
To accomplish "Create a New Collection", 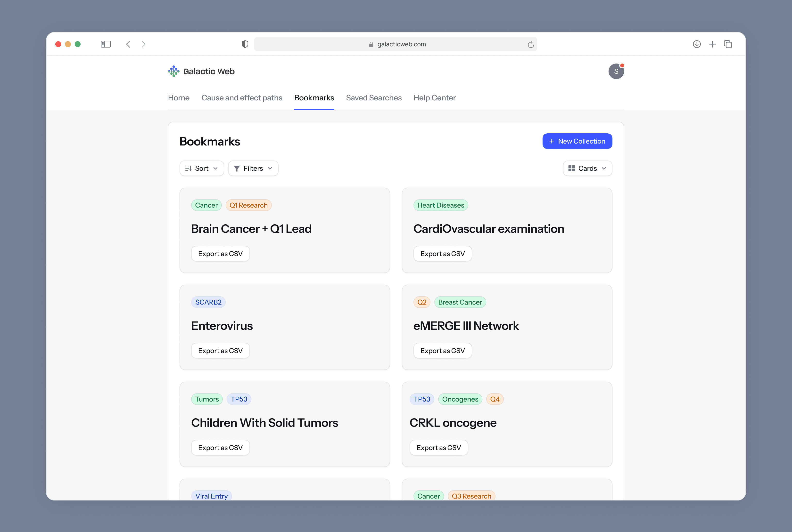I will click(577, 141).
